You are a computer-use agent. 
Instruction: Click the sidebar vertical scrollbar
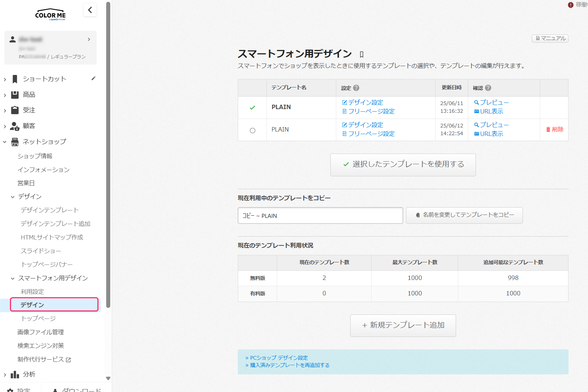(108, 154)
